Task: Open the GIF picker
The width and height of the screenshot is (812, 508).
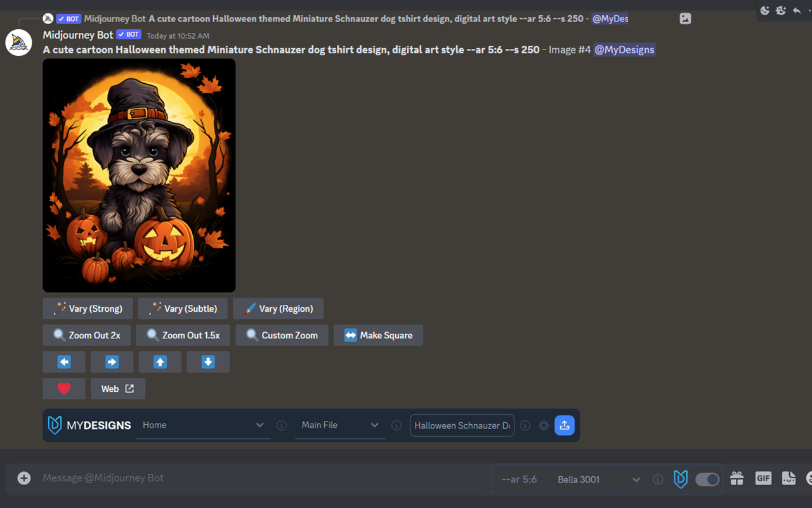Action: tap(763, 478)
